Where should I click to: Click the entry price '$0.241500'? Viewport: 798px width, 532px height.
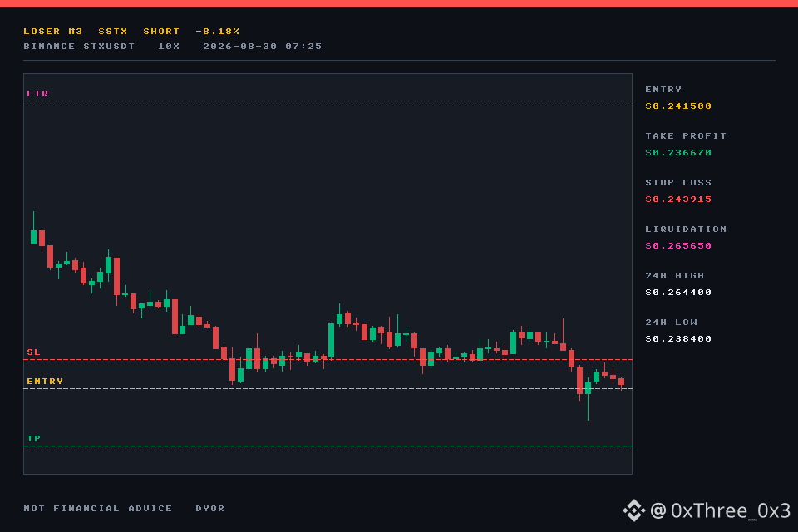point(678,106)
